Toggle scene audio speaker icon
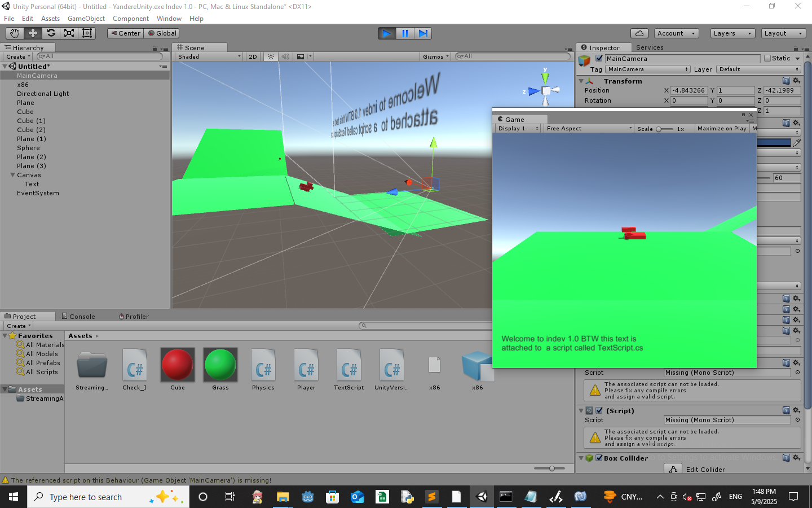812x508 pixels. tap(285, 56)
